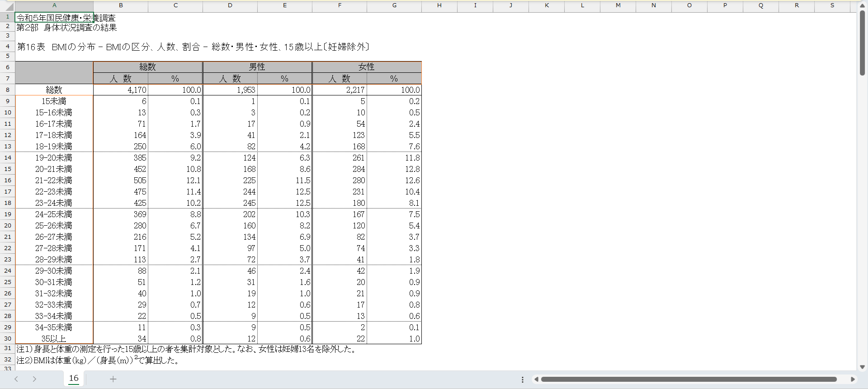Add a new sheet with plus icon

tap(113, 379)
